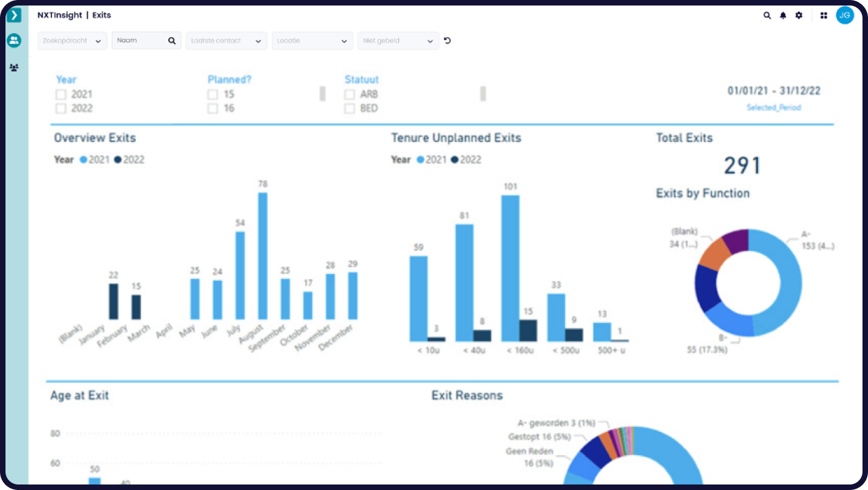Open the Zoekopdracht dropdown

[x=72, y=41]
